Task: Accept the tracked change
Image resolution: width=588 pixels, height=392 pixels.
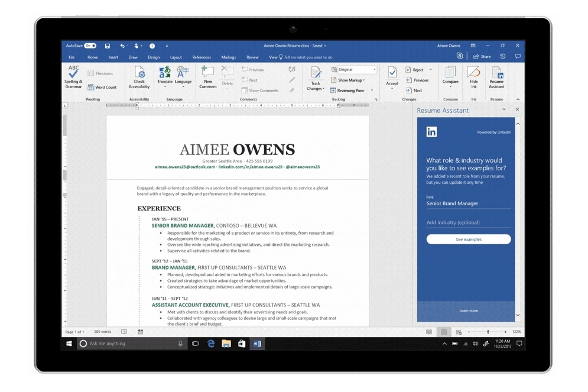Action: 392,77
